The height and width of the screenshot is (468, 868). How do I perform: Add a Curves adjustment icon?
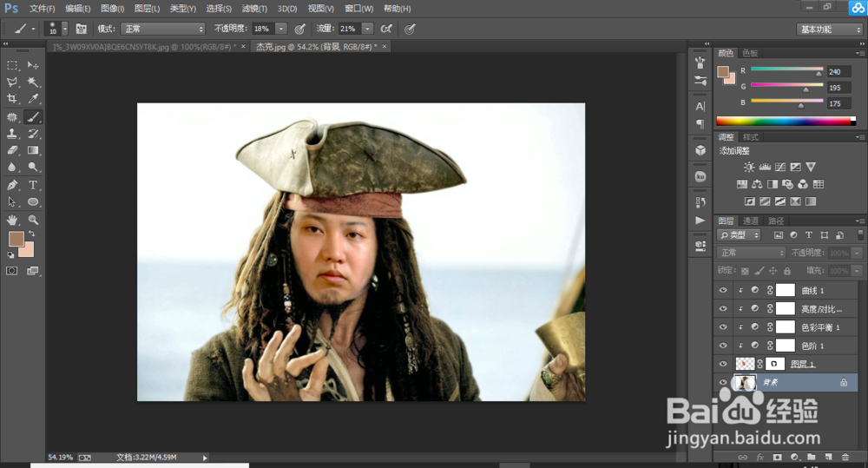(x=780, y=167)
